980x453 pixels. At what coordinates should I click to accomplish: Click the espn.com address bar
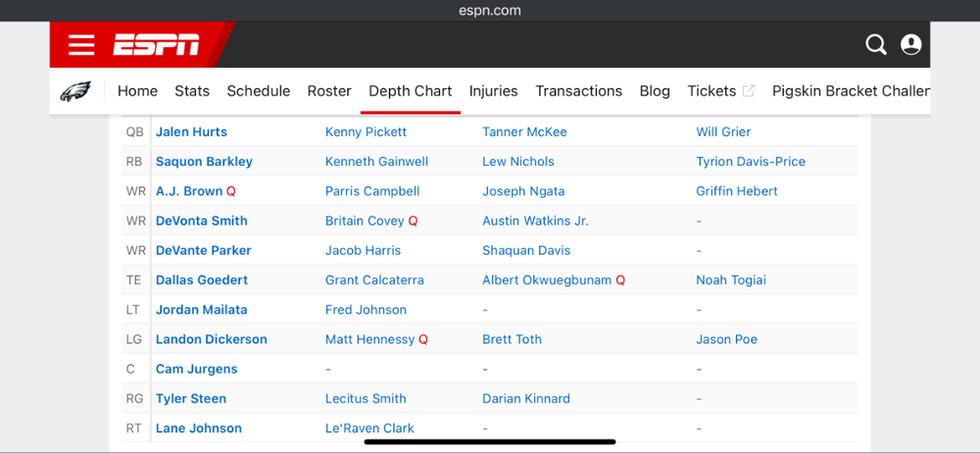click(490, 11)
